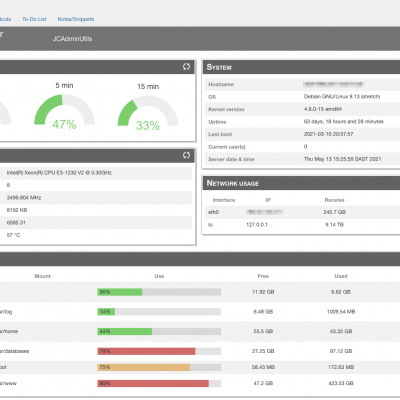
Task: Click the 90% www usage bar
Action: [159, 383]
